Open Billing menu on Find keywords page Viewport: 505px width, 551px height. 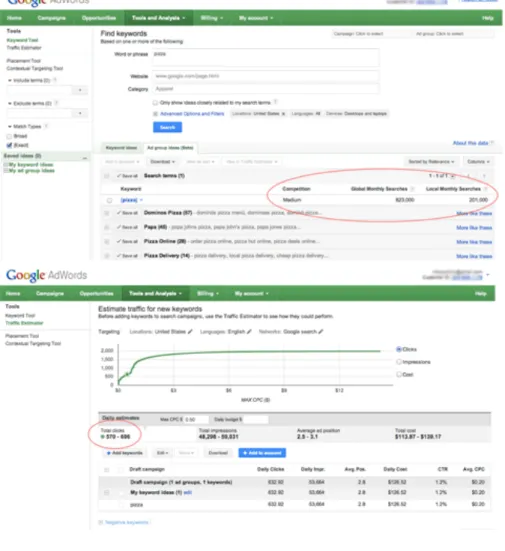coord(212,18)
